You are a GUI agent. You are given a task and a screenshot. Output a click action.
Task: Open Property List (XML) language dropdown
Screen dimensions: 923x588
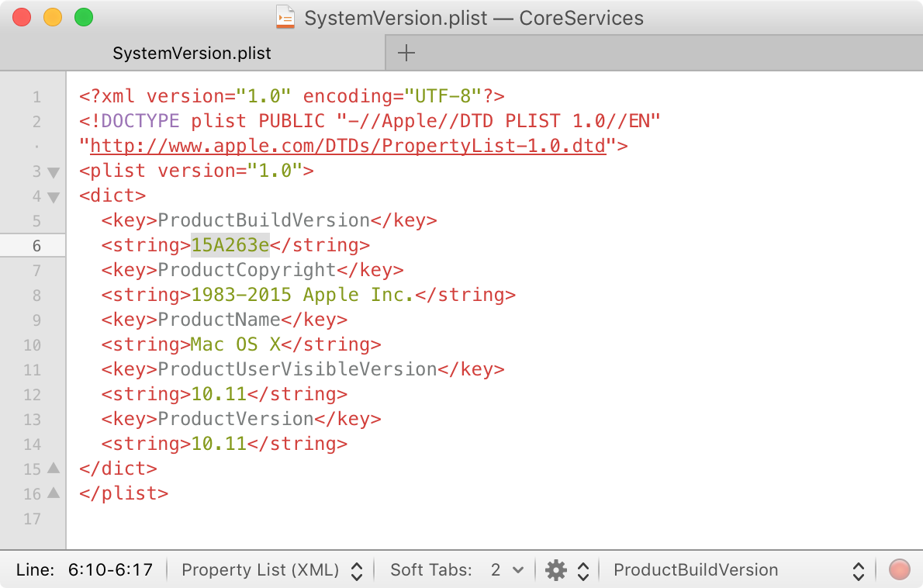(272, 569)
